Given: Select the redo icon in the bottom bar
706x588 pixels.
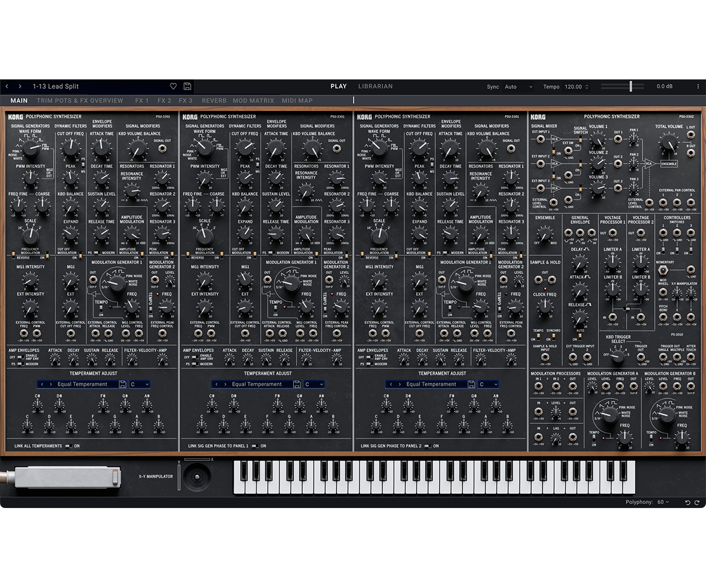Looking at the screenshot, I should 698,503.
